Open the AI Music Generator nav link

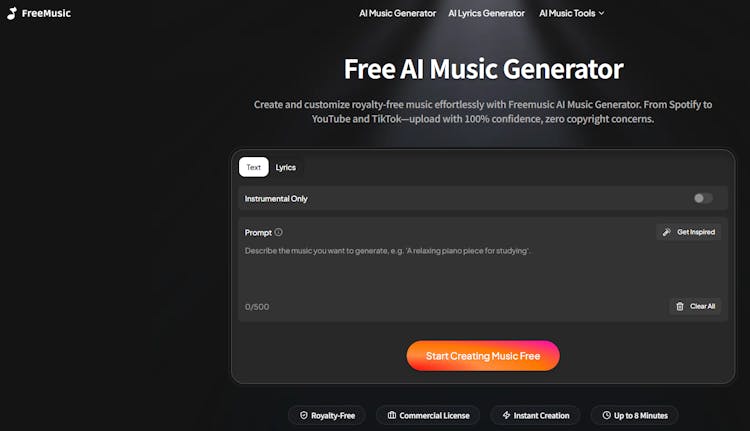(x=397, y=13)
